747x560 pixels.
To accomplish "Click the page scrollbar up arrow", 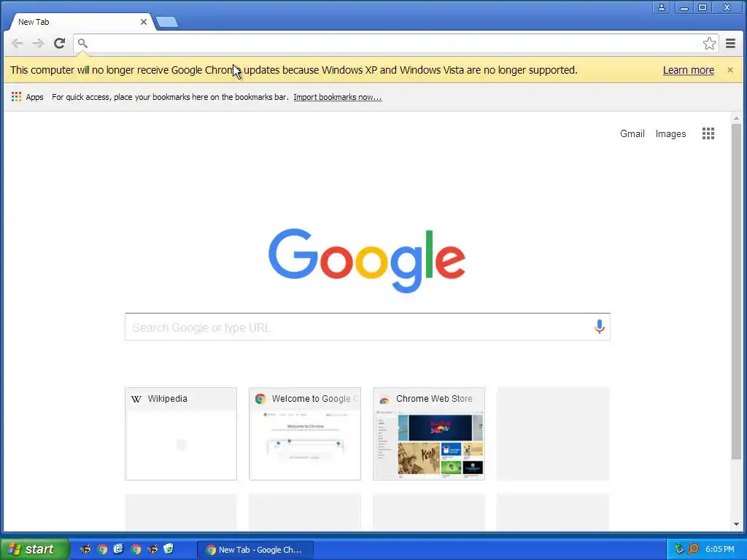I will 736,117.
